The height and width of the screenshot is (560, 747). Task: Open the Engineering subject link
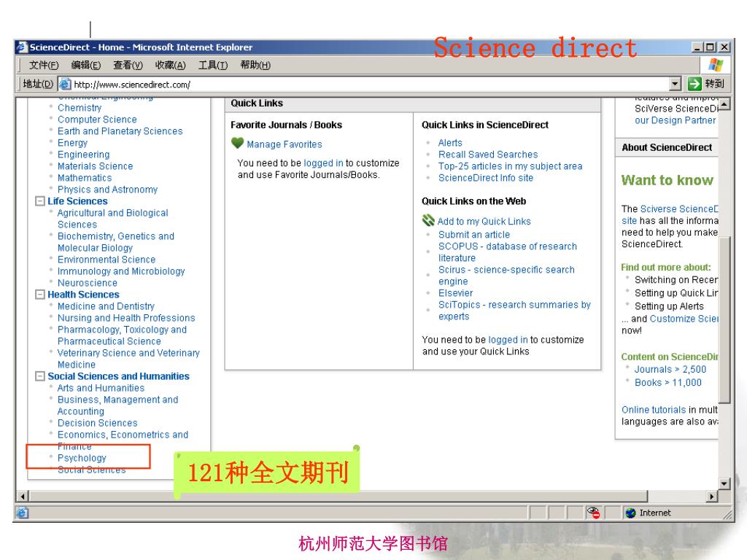(x=83, y=155)
